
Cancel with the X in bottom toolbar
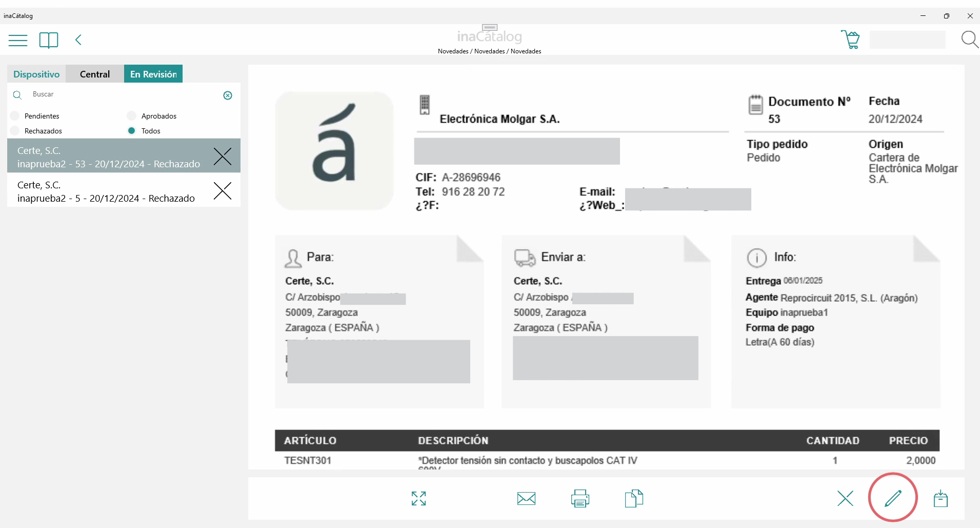[845, 498]
